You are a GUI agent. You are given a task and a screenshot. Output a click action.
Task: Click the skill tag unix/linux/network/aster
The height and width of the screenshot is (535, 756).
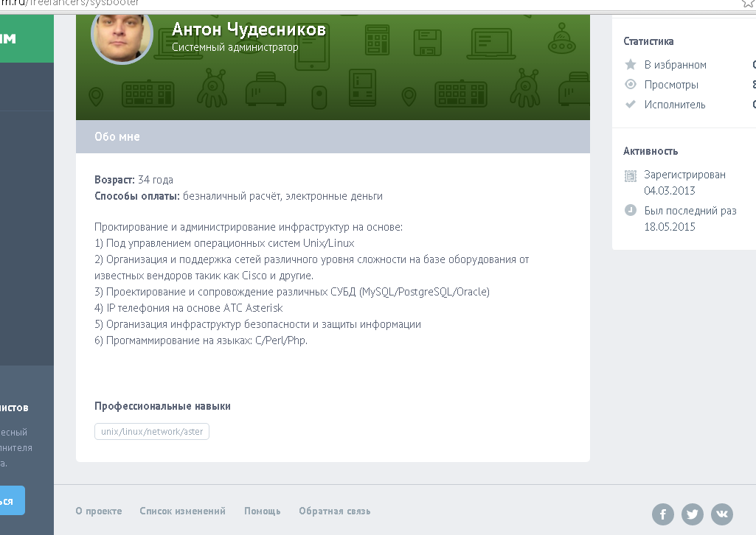coord(152,432)
